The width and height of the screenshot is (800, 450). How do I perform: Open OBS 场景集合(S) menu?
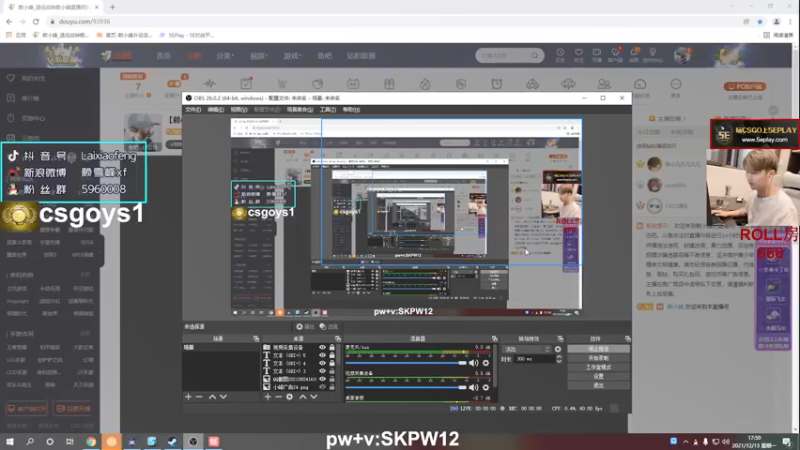click(x=300, y=110)
